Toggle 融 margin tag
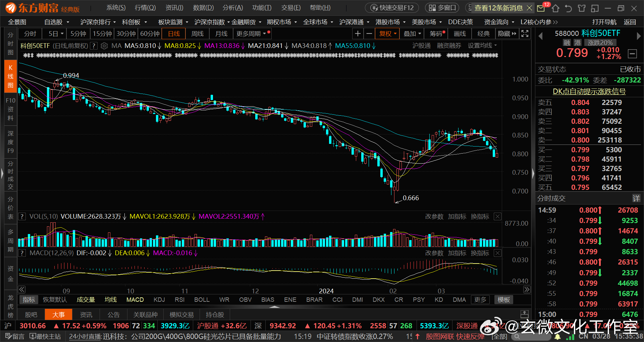Screen dimensions: 644x342 (567, 43)
